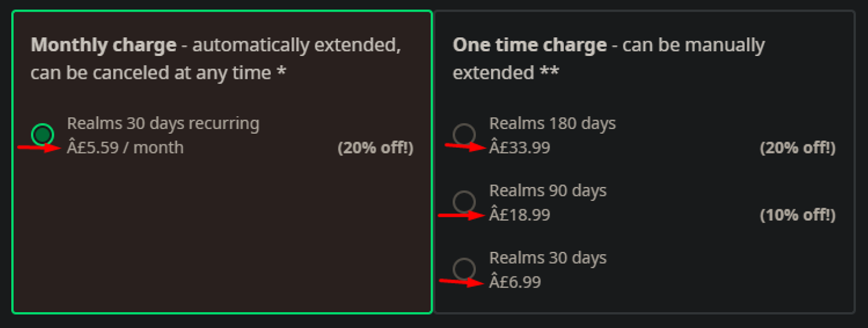Click the 20% off label beside £5.59 / month
This screenshot has width=868, height=328.
point(375,148)
